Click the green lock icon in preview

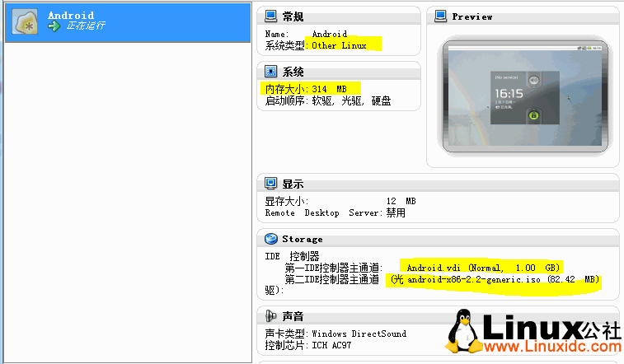pyautogui.click(x=533, y=114)
